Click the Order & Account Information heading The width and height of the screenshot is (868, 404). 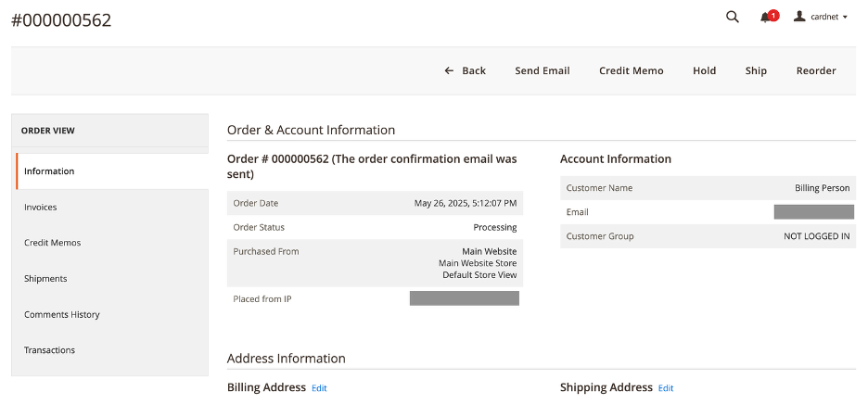[x=311, y=130]
